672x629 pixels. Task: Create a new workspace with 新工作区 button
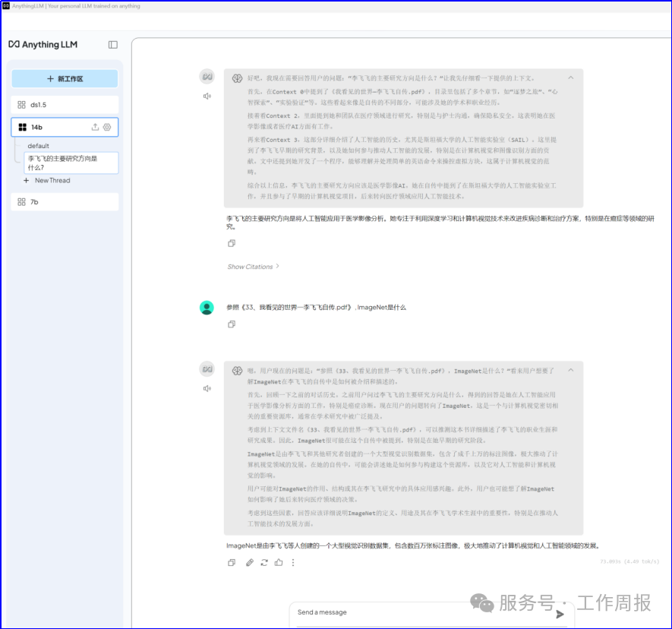tap(65, 79)
